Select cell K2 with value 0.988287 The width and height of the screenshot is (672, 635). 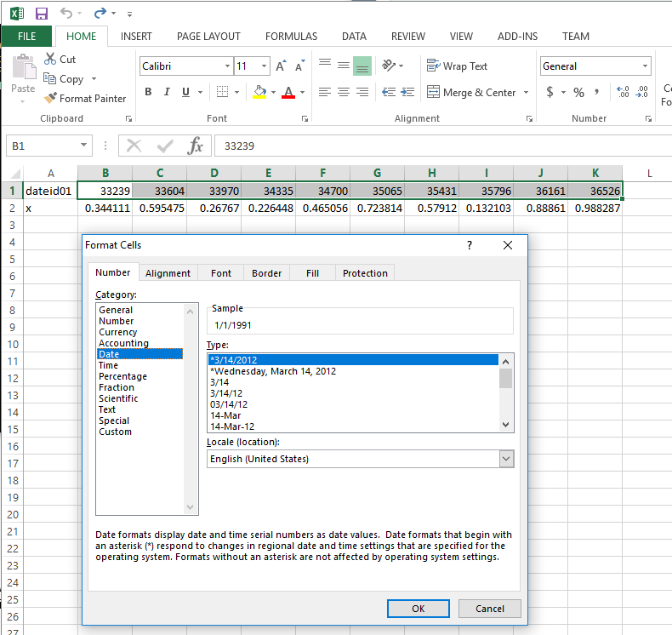[x=595, y=209]
